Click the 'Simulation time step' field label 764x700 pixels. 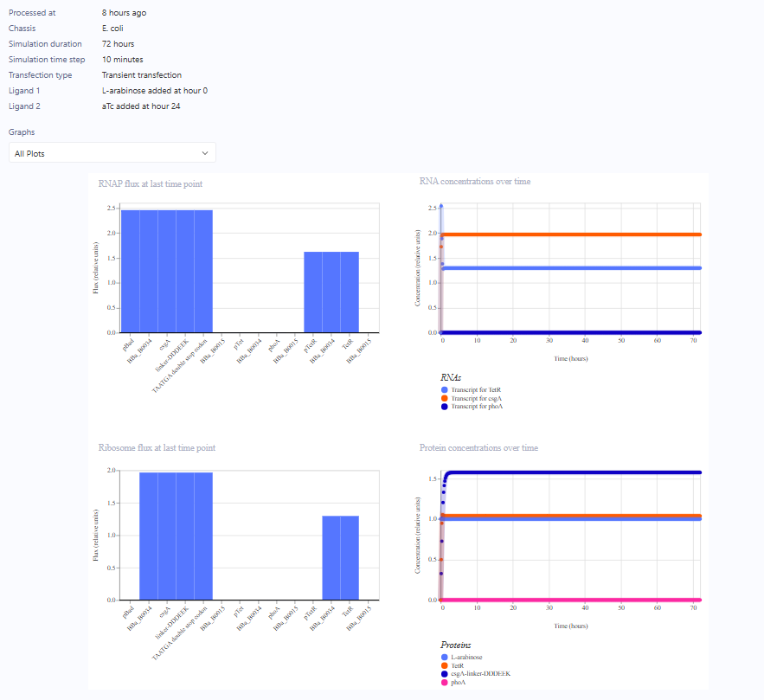pyautogui.click(x=47, y=60)
